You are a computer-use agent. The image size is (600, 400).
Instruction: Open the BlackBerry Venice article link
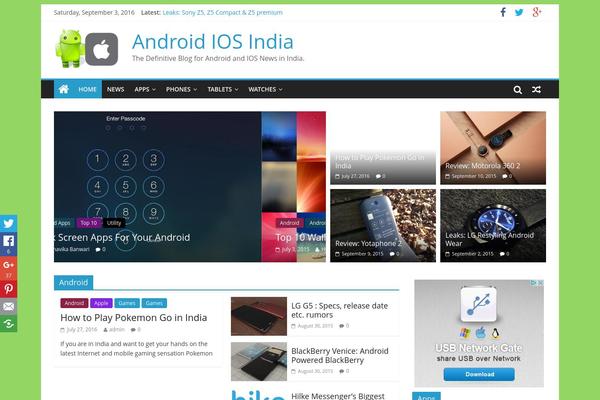click(x=339, y=355)
